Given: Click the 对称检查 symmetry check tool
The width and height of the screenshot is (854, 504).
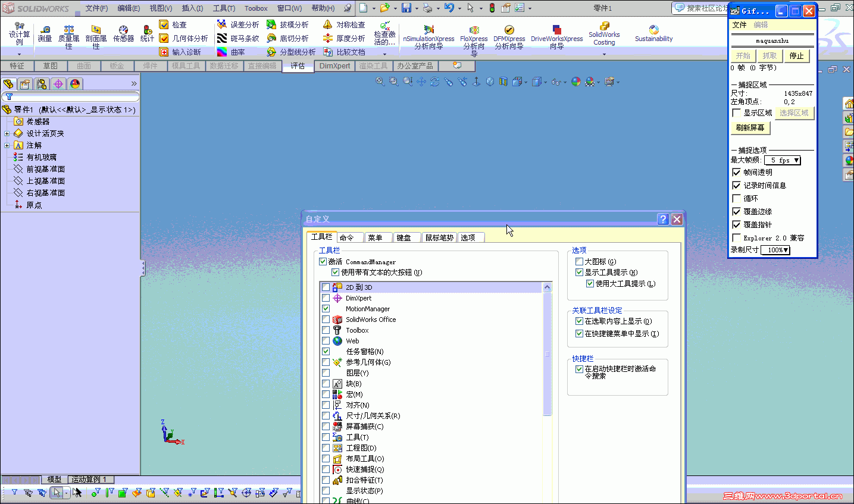Looking at the screenshot, I should tap(343, 24).
